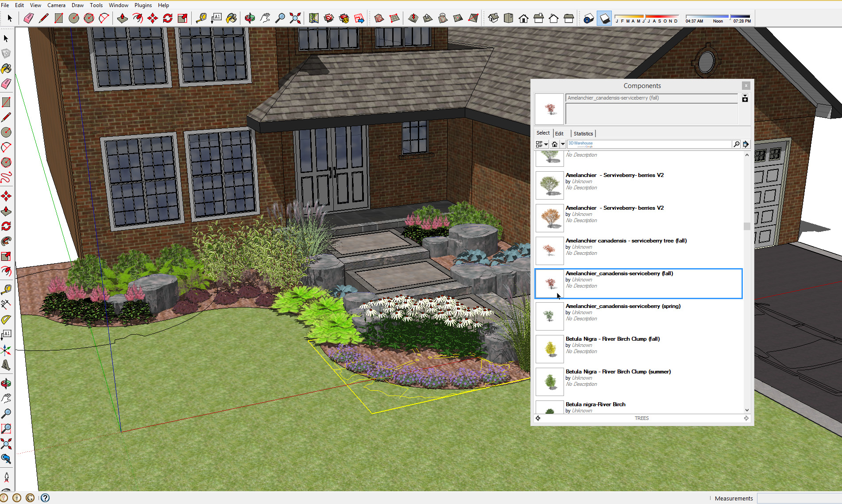Open Shadow Settings dialog
842x504 pixels.
pos(588,19)
